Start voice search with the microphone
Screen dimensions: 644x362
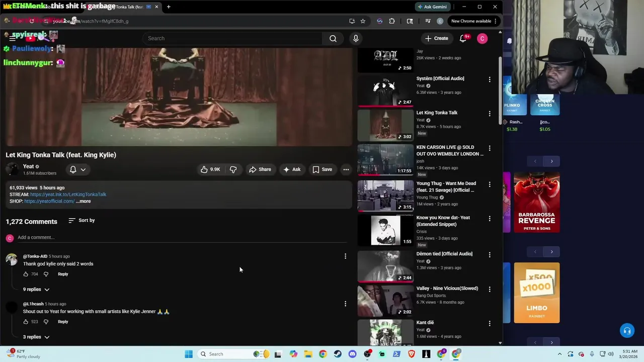(x=356, y=38)
